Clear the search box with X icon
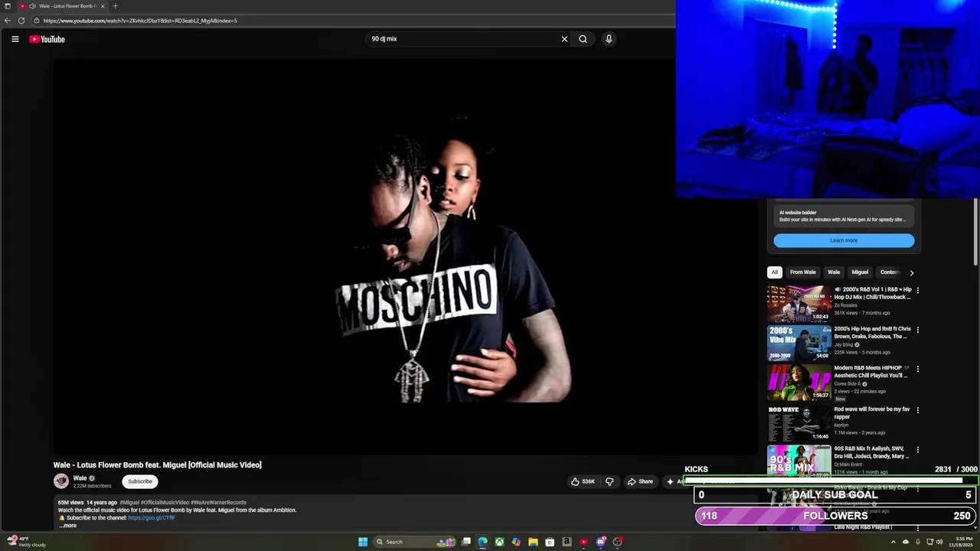 565,39
